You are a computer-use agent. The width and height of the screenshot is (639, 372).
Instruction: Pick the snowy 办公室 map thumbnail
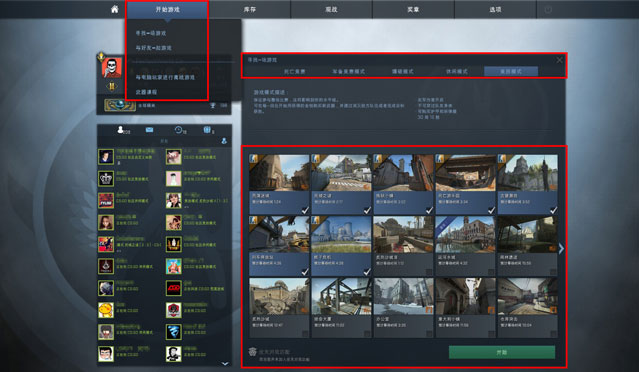[x=403, y=296]
